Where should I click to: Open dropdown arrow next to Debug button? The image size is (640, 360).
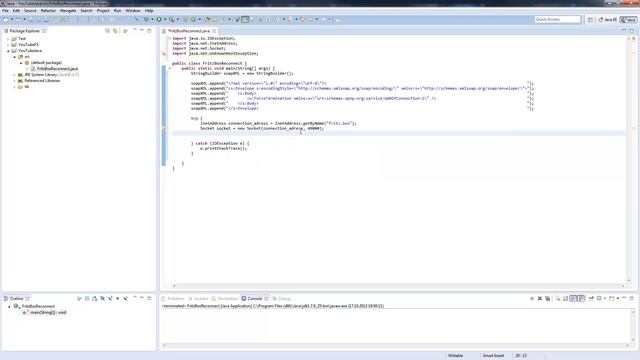152,19
